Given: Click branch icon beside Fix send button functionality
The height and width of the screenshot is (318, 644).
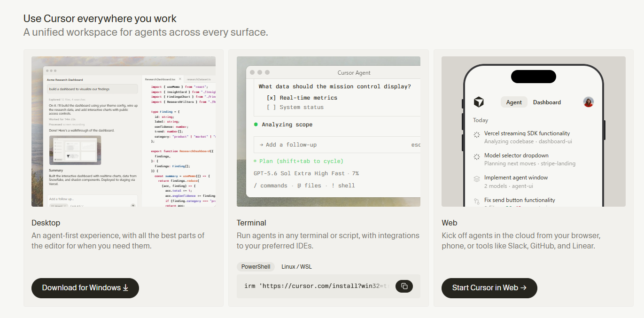Looking at the screenshot, I should [x=476, y=202].
